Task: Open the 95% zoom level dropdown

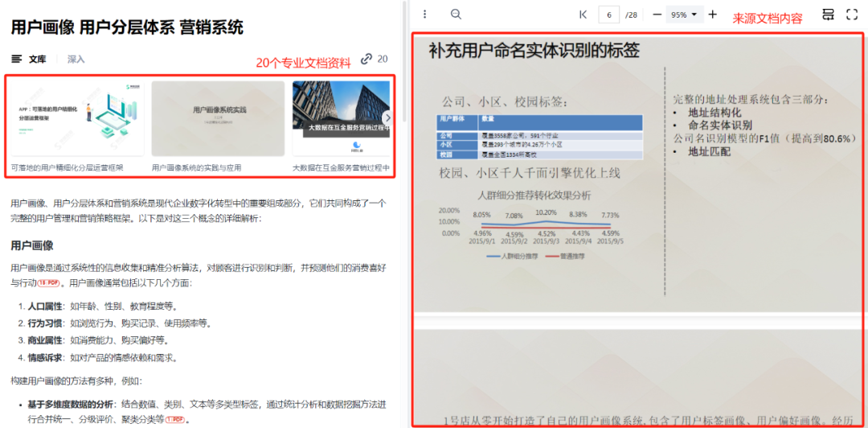Action: point(686,14)
